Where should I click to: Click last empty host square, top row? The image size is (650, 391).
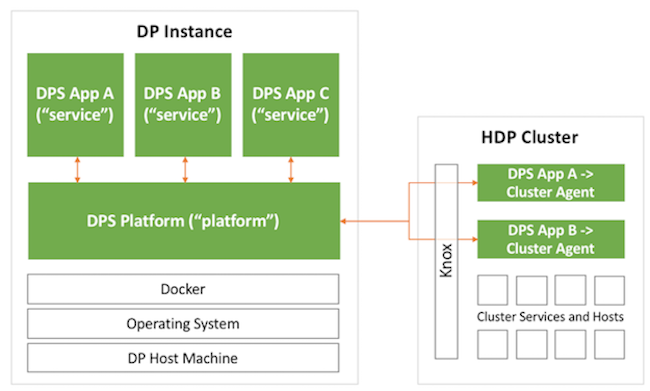pyautogui.click(x=609, y=290)
